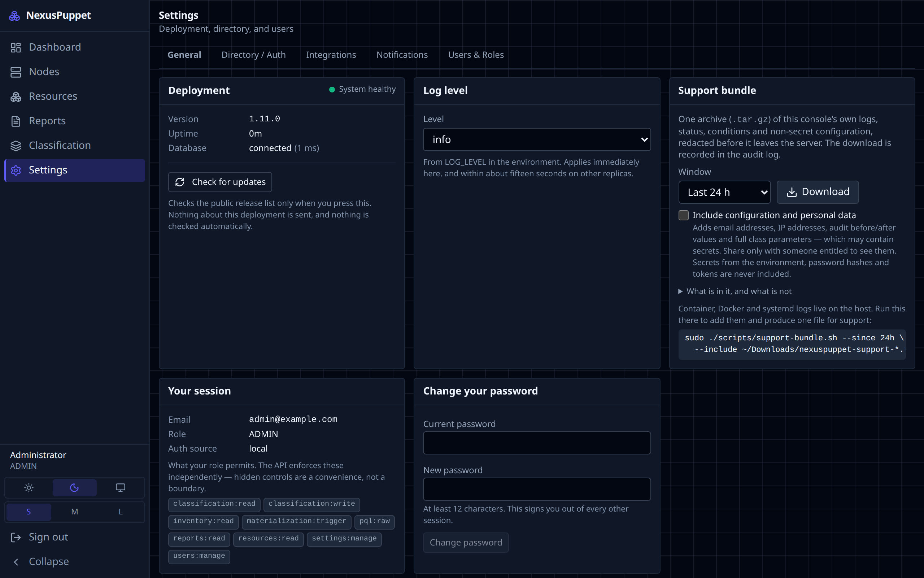Viewport: 924px width, 578px height.
Task: Switch to light theme sun icon
Action: pos(29,487)
